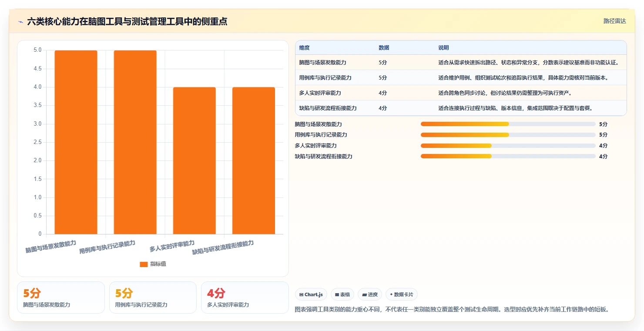Viewport: 644px width, 331px height.
Task: Click the 4分 table cell in the 多人实时评审能力 row
Action: point(383,93)
